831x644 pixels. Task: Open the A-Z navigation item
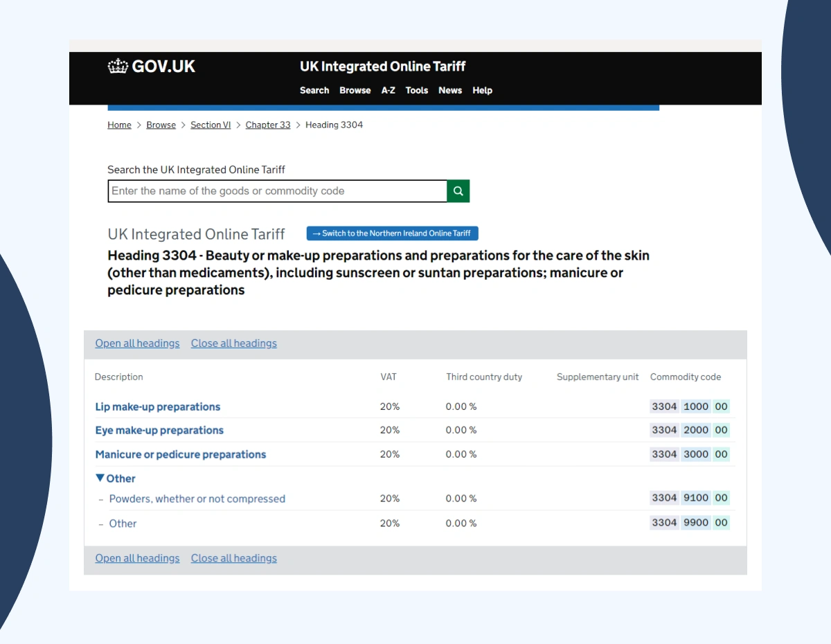tap(388, 90)
